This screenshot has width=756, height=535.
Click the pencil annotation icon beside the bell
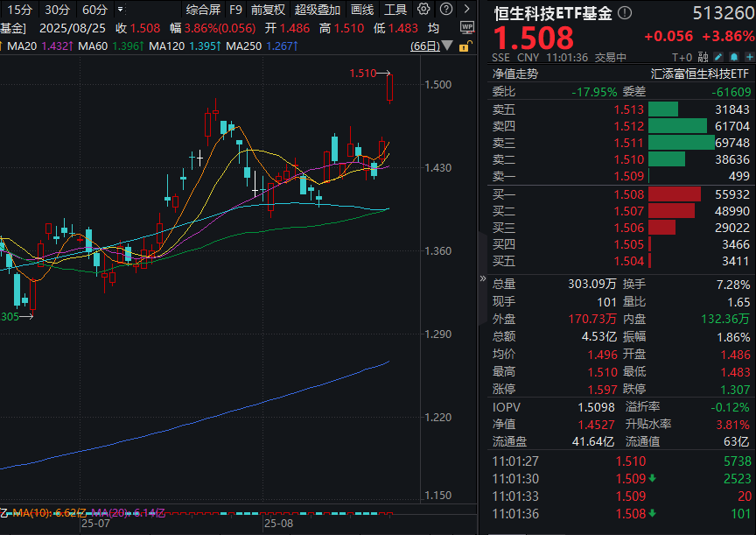(x=718, y=56)
